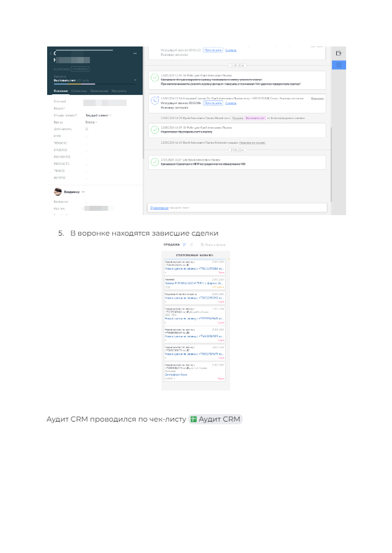Screen dimensions: 392x553
Task: Select the Основное tab
Action: (61, 91)
